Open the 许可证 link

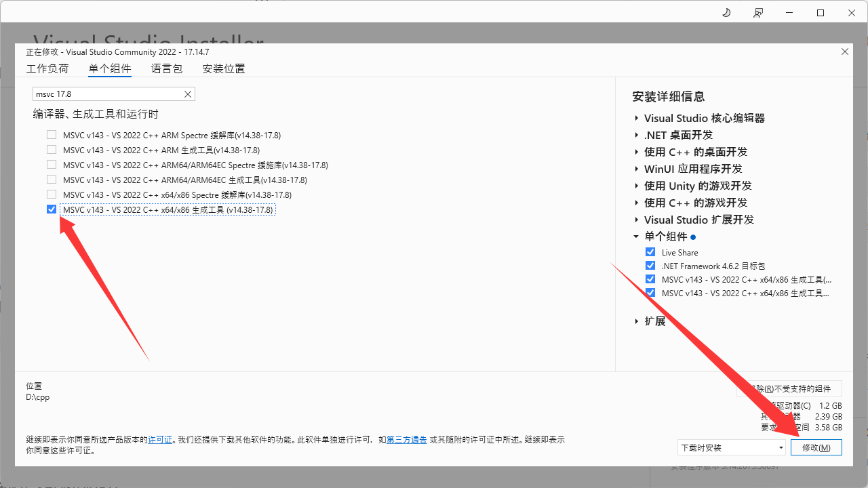click(160, 440)
